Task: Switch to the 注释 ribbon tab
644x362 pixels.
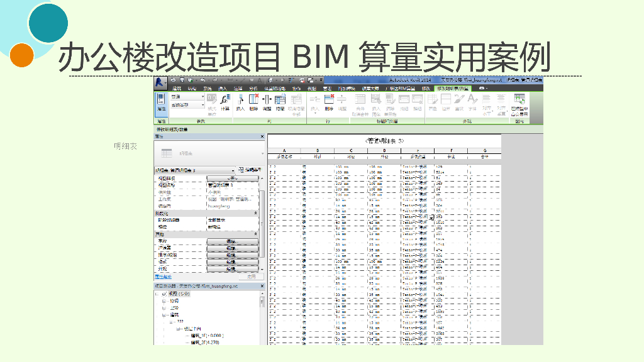Action: coord(238,88)
